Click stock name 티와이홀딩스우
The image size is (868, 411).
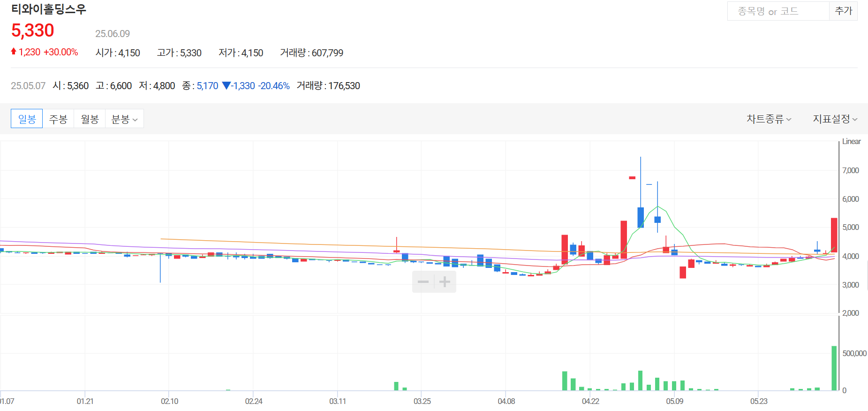(49, 9)
